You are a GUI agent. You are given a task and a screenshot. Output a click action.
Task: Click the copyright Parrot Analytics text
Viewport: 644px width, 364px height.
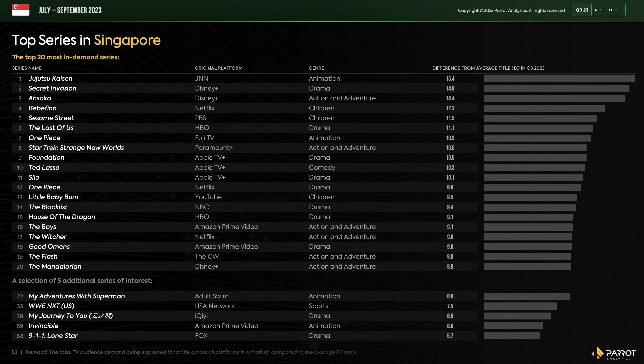tap(511, 10)
